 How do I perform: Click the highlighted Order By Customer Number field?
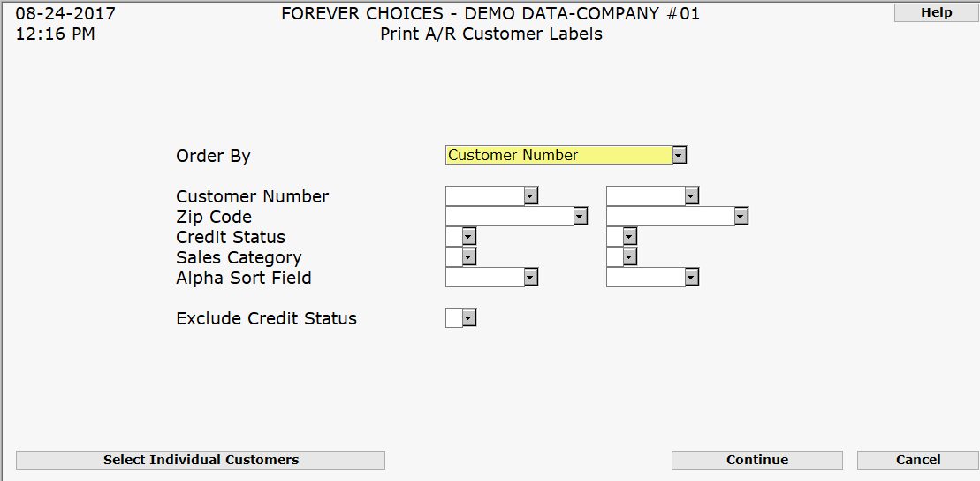pyautogui.click(x=558, y=156)
